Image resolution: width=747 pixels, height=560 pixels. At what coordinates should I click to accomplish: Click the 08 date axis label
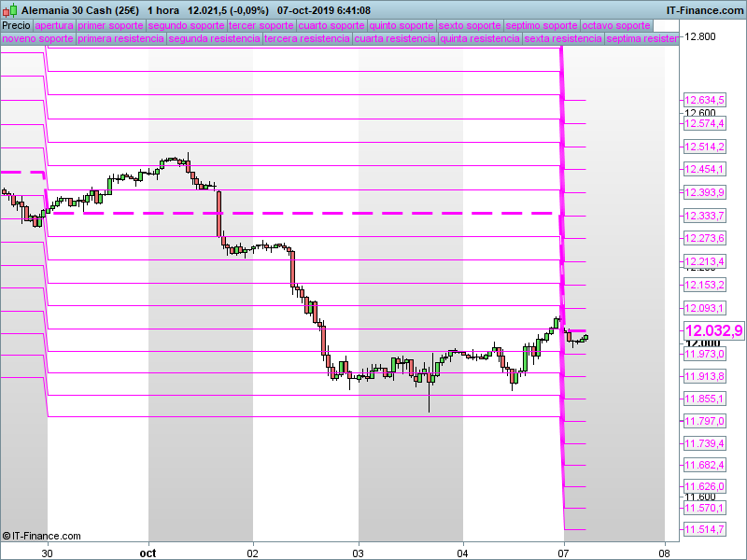pyautogui.click(x=665, y=553)
